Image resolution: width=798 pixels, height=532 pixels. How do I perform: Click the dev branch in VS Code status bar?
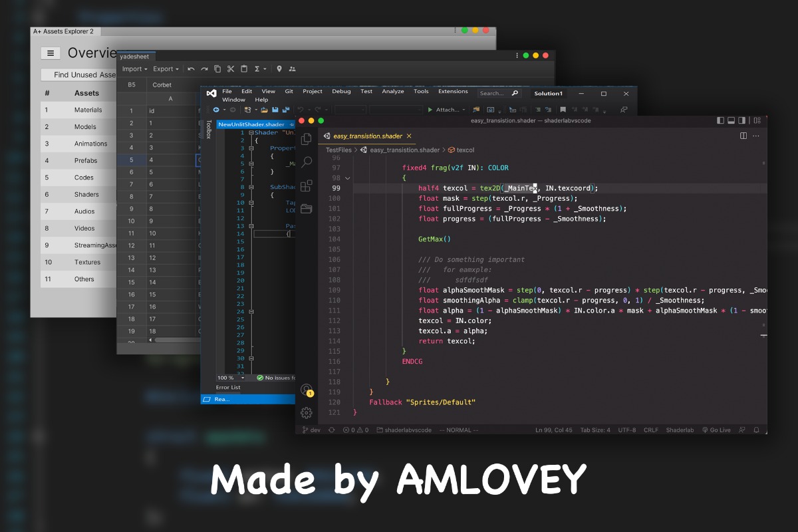[x=311, y=430]
